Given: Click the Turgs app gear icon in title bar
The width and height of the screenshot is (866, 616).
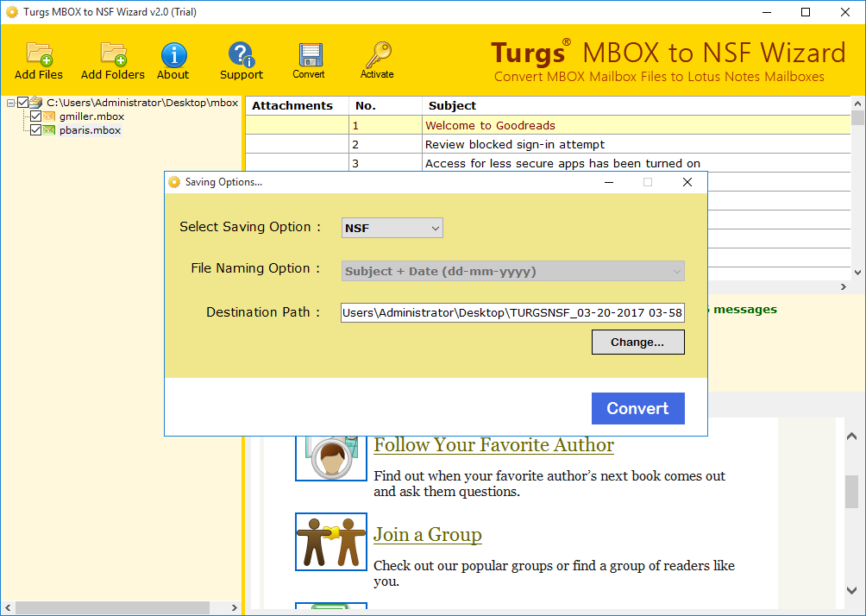Looking at the screenshot, I should pyautogui.click(x=11, y=11).
